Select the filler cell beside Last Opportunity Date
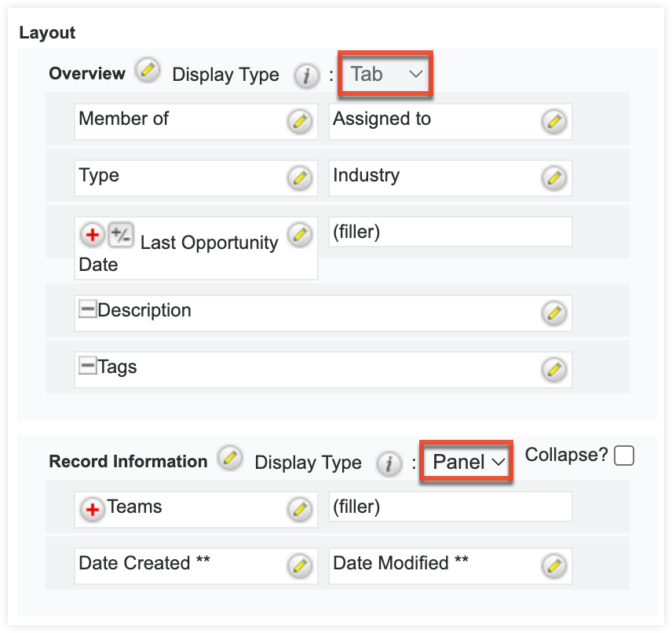The image size is (672, 633). 451,232
